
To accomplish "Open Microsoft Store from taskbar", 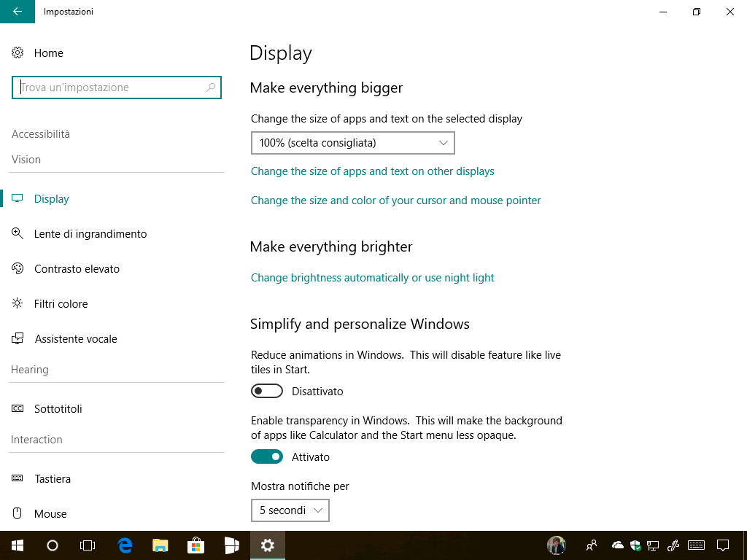I will coord(196,545).
